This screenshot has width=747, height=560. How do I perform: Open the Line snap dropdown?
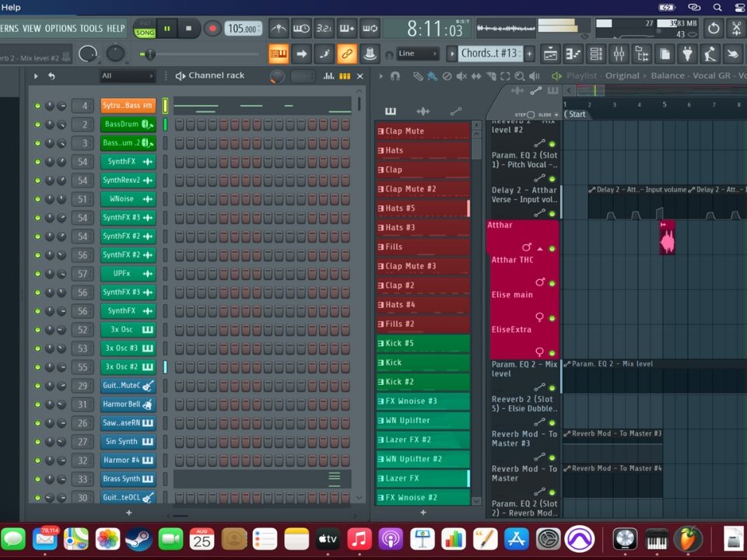coord(417,54)
